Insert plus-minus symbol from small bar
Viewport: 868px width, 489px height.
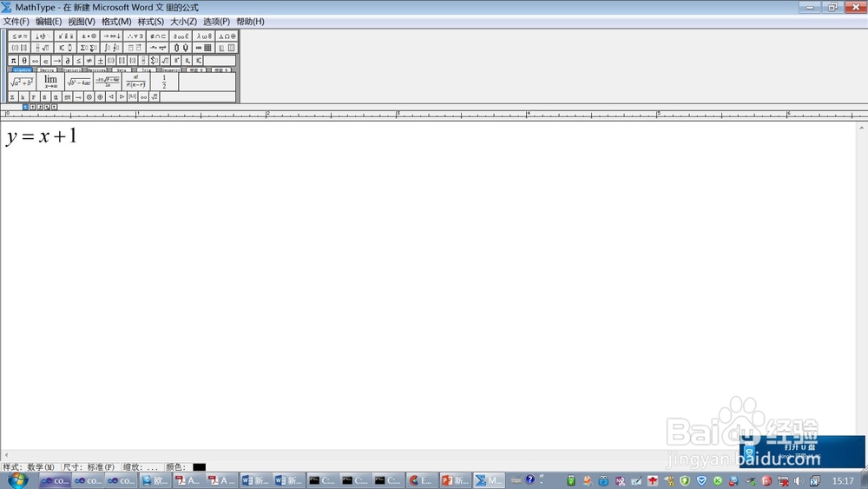click(x=100, y=60)
